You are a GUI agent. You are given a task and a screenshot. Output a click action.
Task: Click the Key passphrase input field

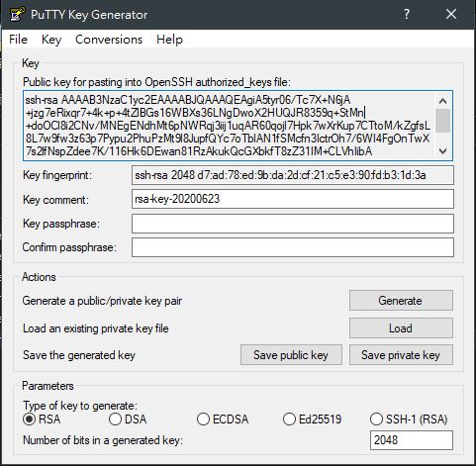pos(293,224)
